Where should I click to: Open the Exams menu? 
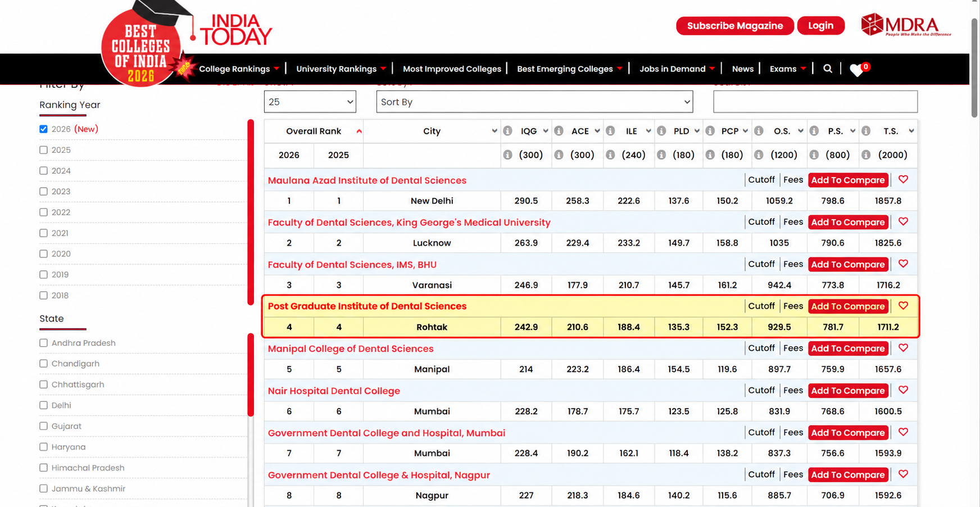coord(788,69)
